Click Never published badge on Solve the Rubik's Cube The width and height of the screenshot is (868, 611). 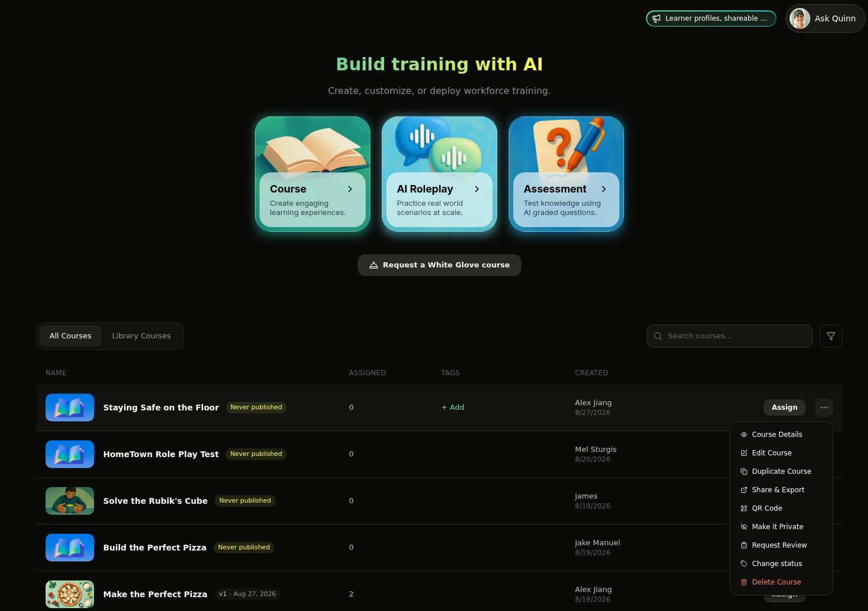point(245,501)
